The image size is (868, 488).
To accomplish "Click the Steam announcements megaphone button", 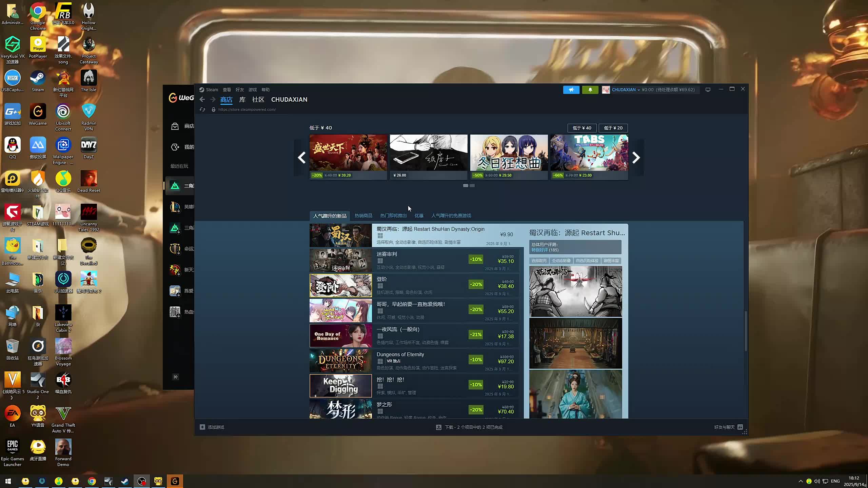I will point(571,90).
